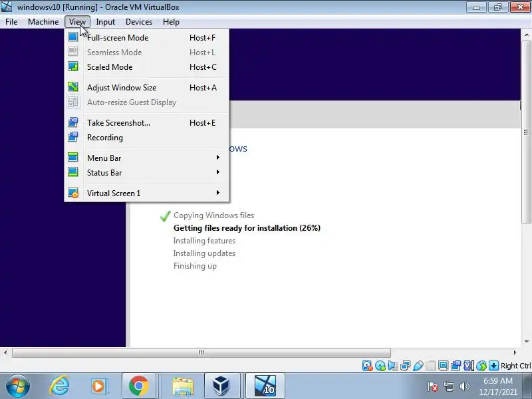Click the 'Installing updates' step text

click(x=204, y=253)
